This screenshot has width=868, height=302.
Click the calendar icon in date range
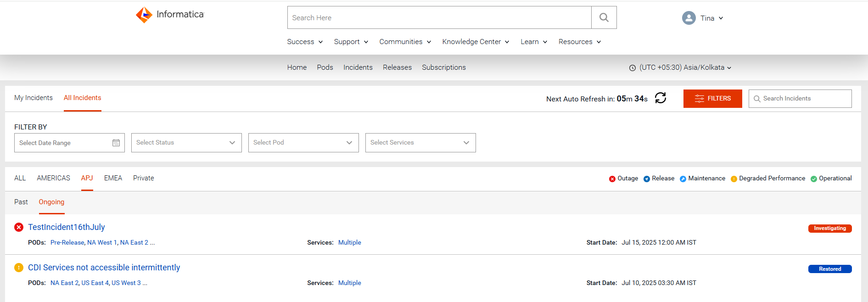(116, 143)
